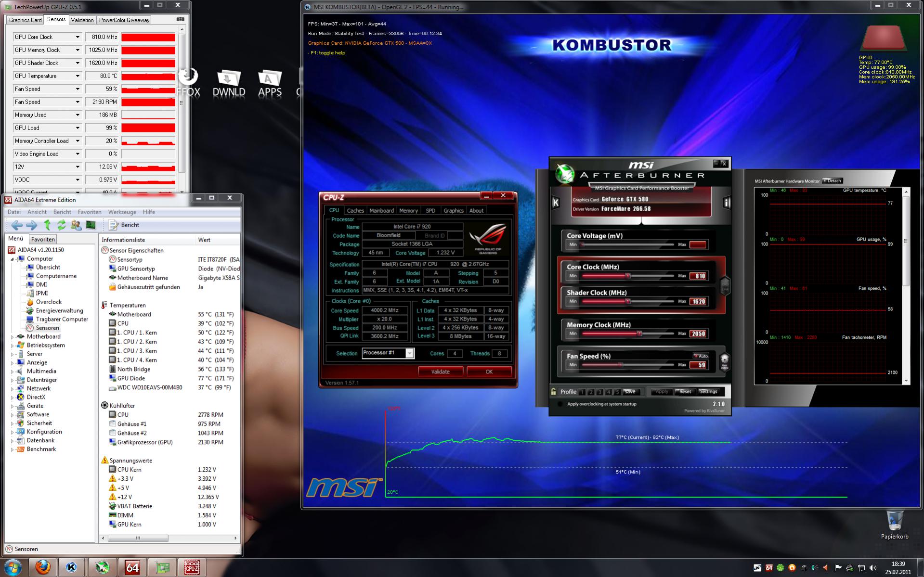Click the K Kombustor button in Afterburner
This screenshot has height=577, width=924.
(555, 203)
